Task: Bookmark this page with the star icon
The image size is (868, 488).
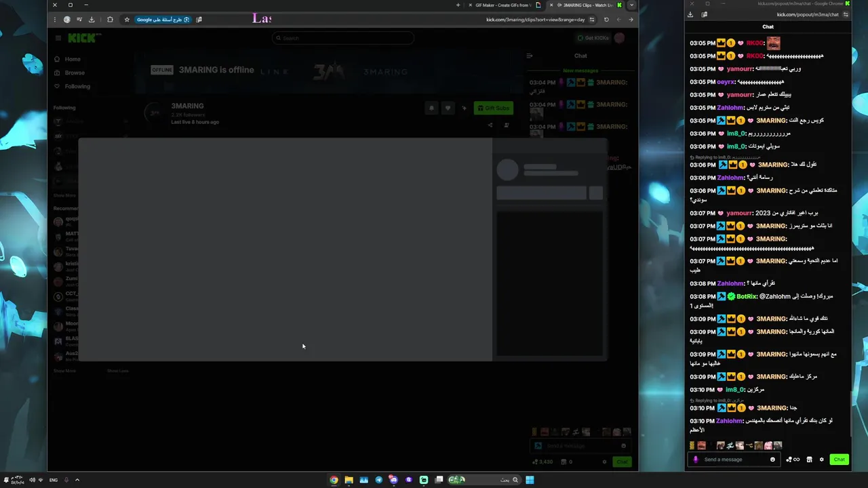Action: click(x=127, y=20)
